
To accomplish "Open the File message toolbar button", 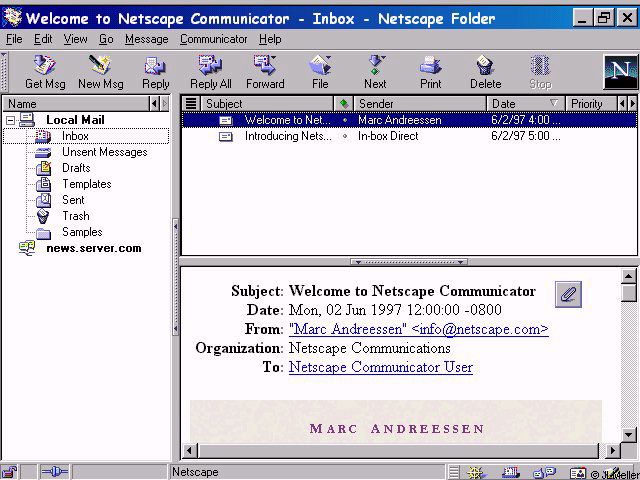I will coord(320,73).
